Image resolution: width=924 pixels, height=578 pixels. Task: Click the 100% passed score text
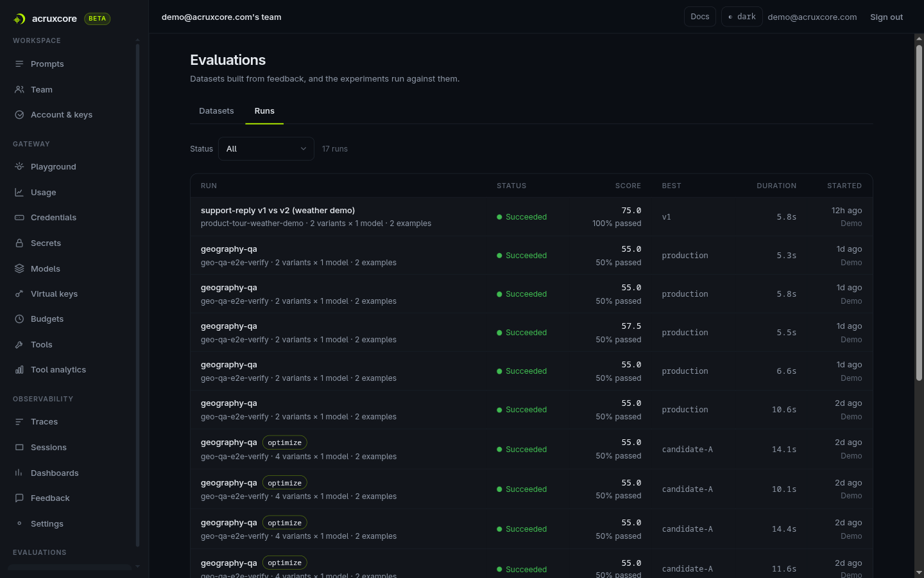pyautogui.click(x=617, y=223)
